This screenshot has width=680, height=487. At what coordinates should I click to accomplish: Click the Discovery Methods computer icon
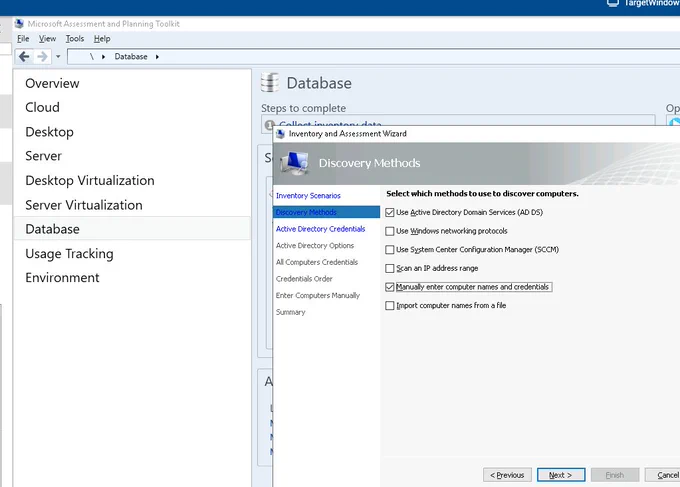[x=294, y=163]
